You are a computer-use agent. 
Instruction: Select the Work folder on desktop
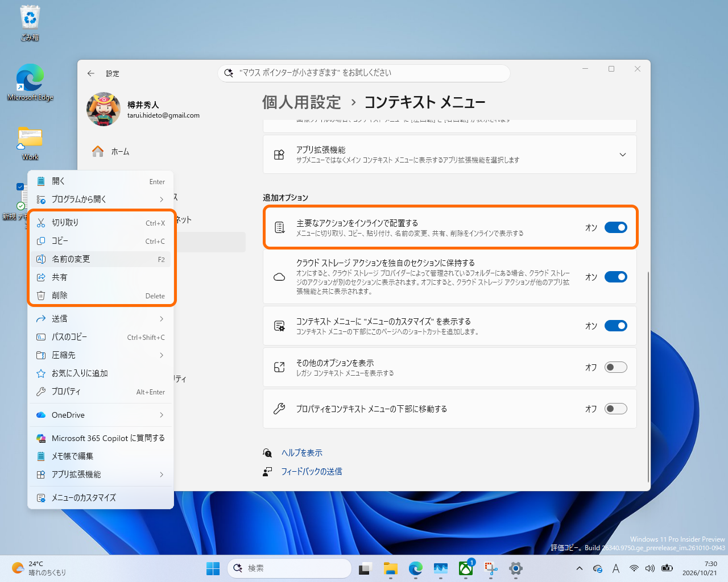click(30, 143)
